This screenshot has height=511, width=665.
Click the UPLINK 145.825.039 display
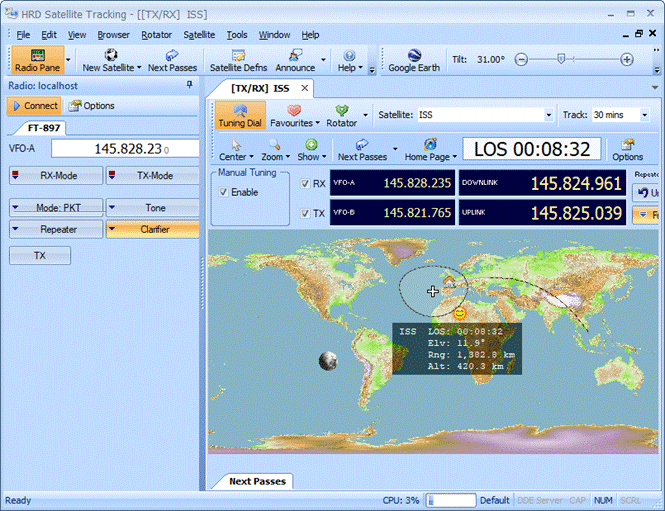542,212
